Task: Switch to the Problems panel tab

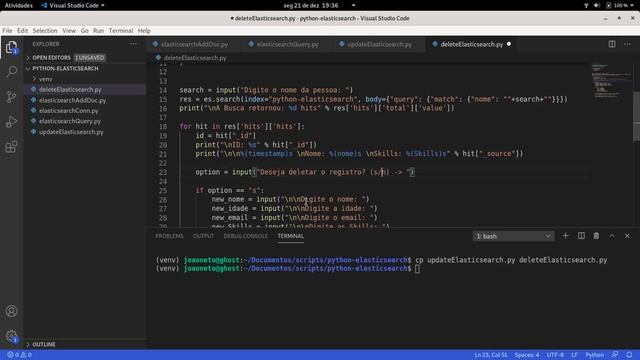Action: pos(169,236)
